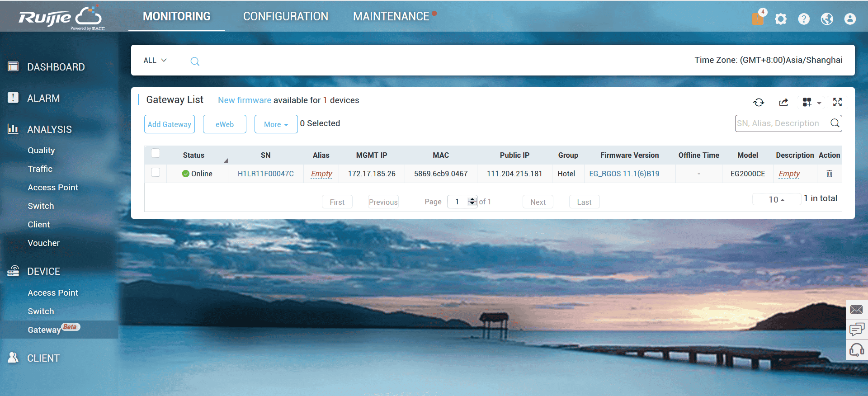Click the export list icon
Image resolution: width=868 pixels, height=396 pixels.
(x=783, y=103)
